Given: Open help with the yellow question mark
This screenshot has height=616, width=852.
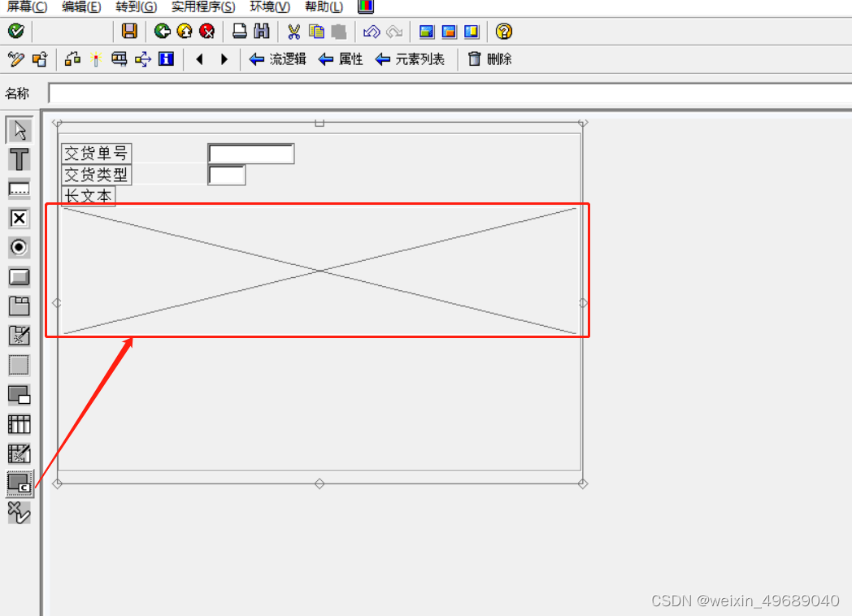Looking at the screenshot, I should click(x=504, y=31).
